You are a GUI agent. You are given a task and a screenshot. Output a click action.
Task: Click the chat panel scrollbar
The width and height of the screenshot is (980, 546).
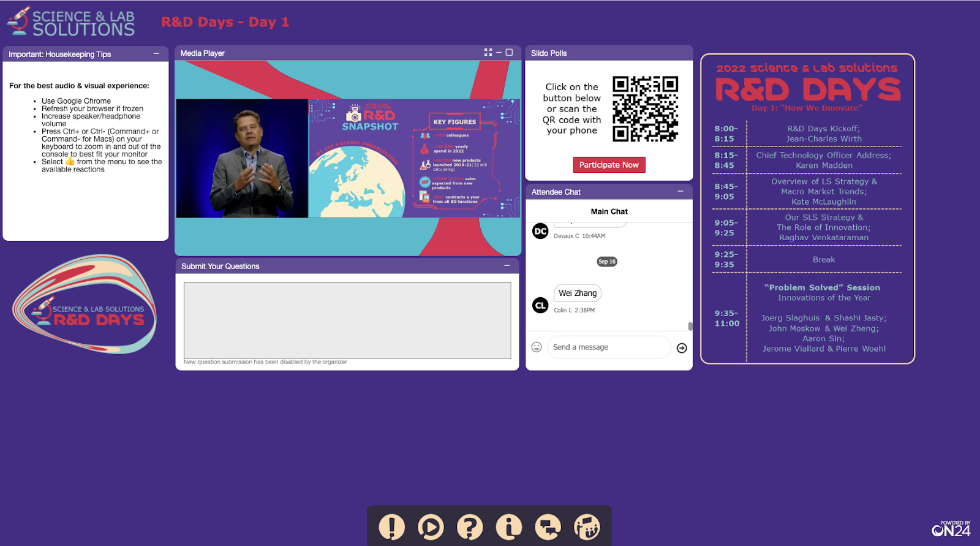pyautogui.click(x=690, y=327)
